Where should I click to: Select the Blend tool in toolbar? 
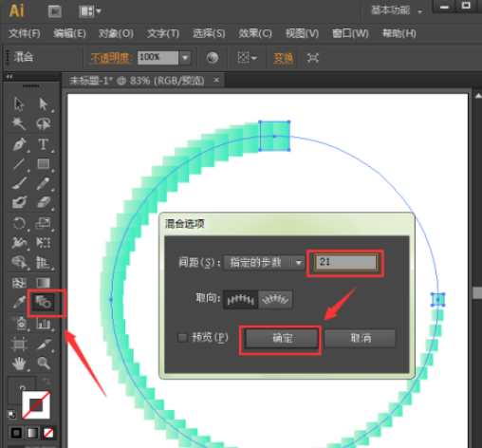[x=44, y=302]
